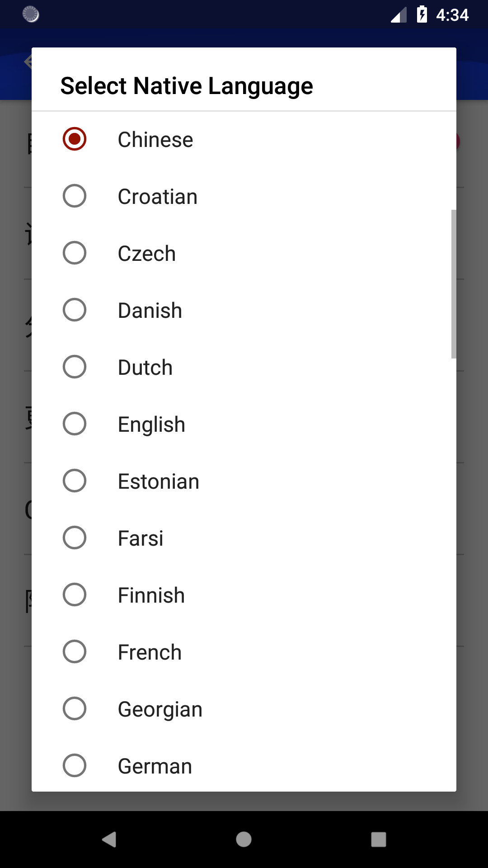Screen dimensions: 488x868
Task: Select the Finnish radio button
Action: coord(244,595)
